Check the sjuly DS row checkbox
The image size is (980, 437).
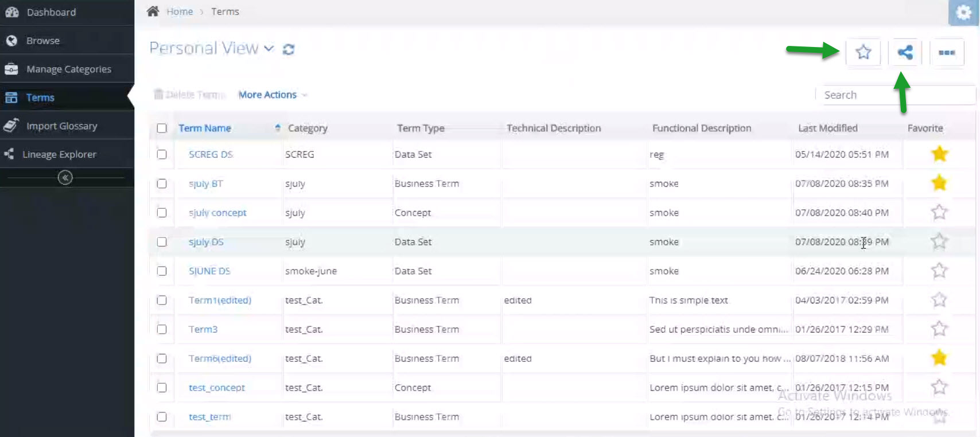(162, 242)
